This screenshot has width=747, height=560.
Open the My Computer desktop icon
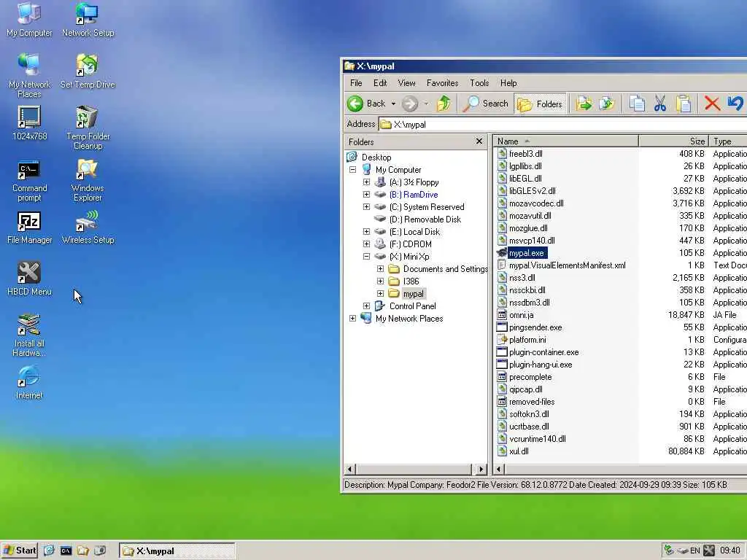pyautogui.click(x=29, y=20)
